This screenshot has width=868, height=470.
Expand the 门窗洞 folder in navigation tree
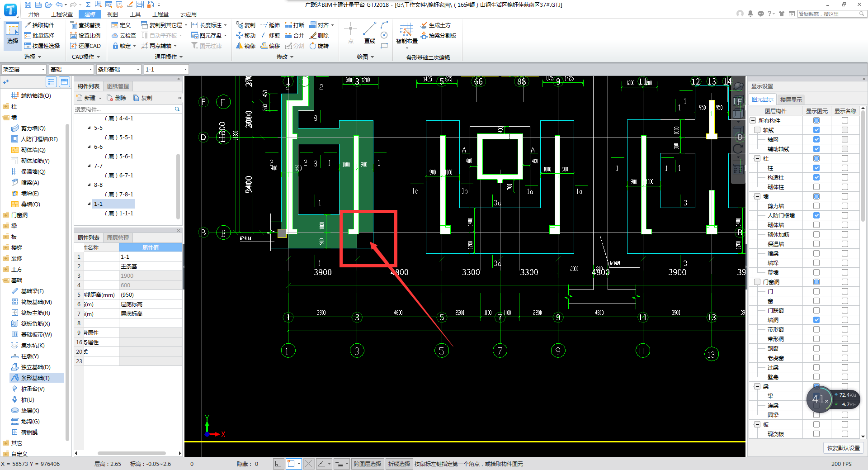[5, 215]
